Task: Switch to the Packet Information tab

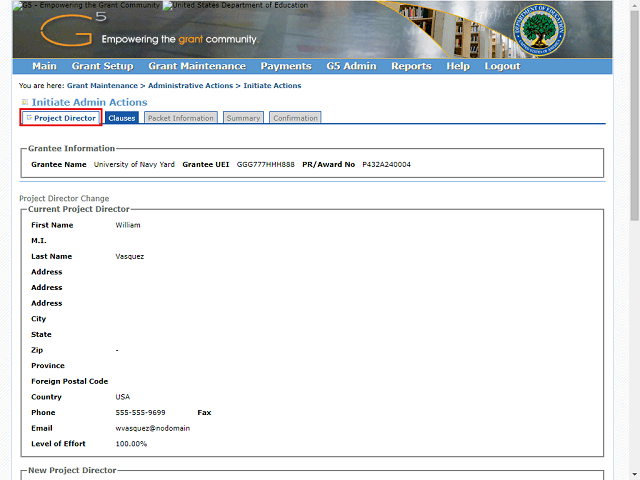Action: pyautogui.click(x=180, y=118)
